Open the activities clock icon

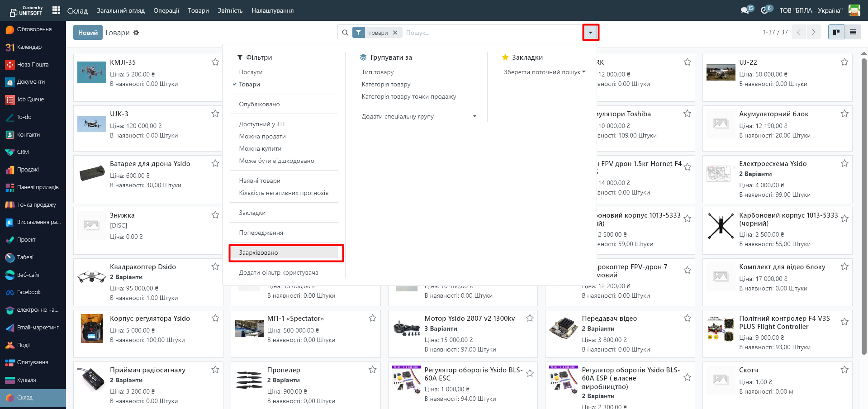click(764, 10)
